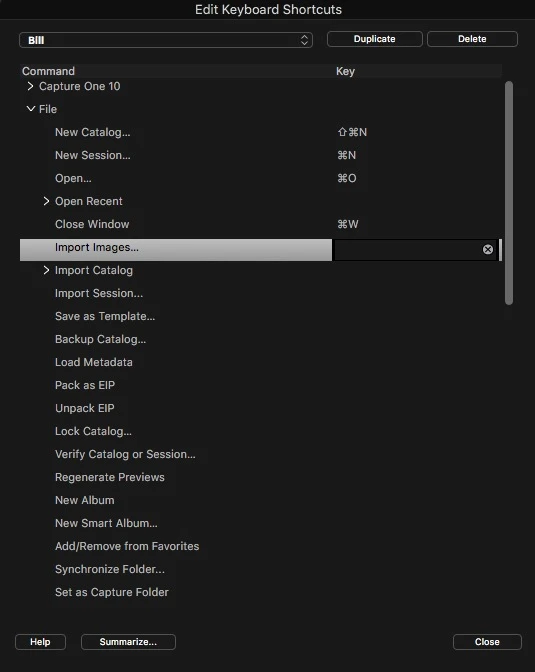Select the Regenerate Previews command

click(x=110, y=477)
